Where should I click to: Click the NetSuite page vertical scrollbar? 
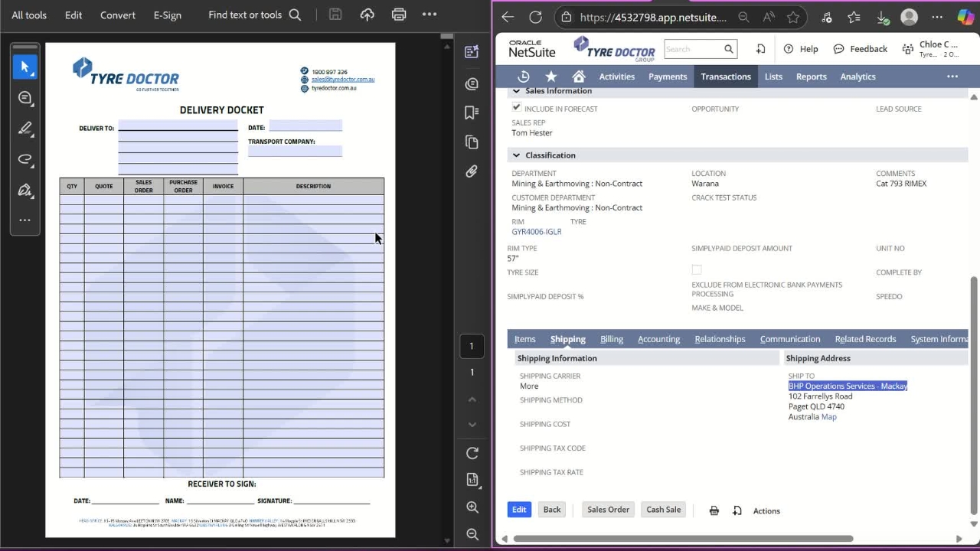click(974, 394)
